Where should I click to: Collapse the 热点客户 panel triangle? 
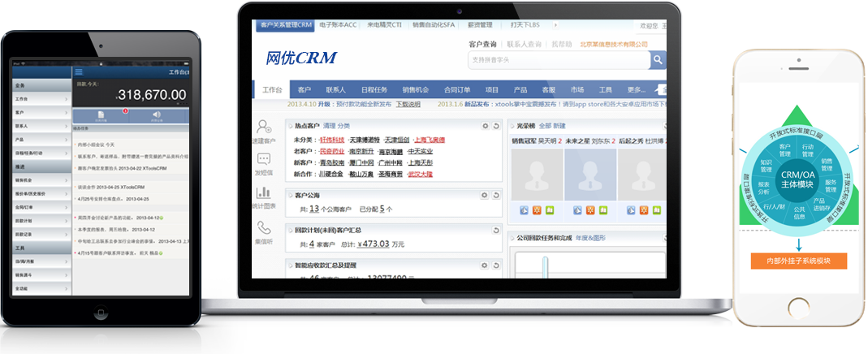(289, 127)
